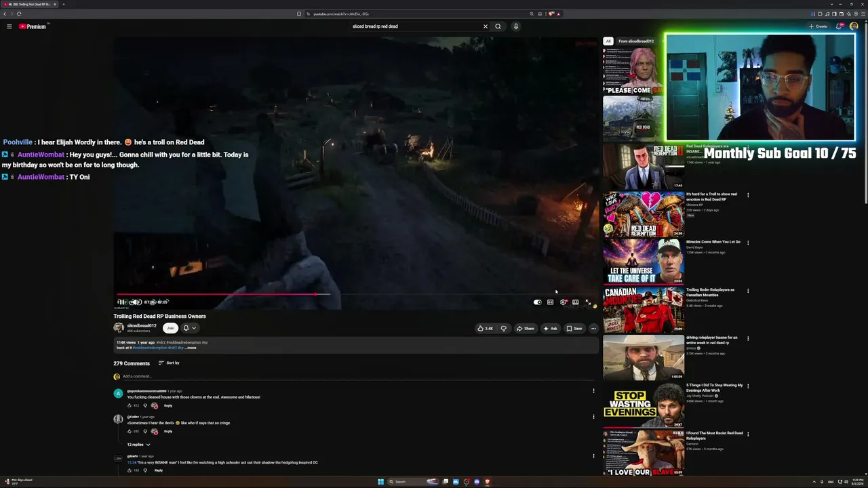The image size is (868, 488).
Task: Expand the 12 replies thread
Action: click(x=138, y=445)
